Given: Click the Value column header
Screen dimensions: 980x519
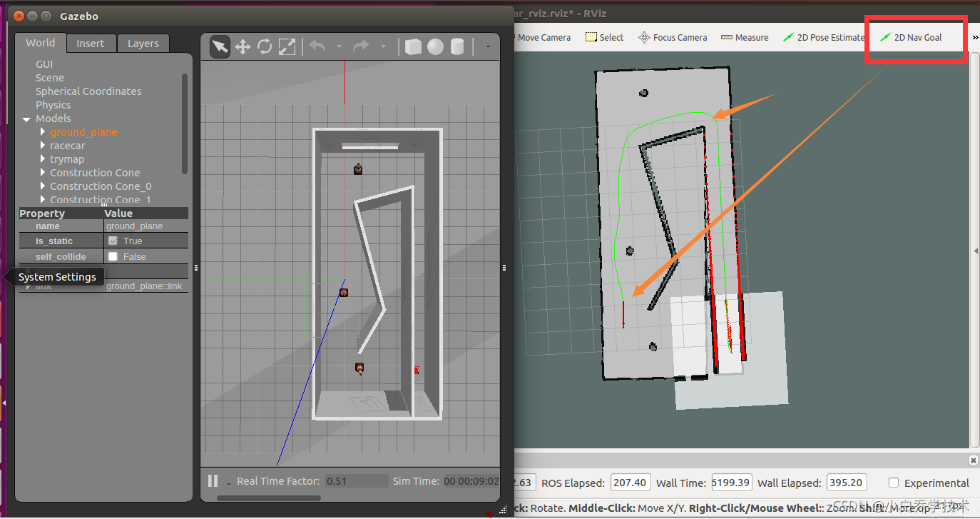Looking at the screenshot, I should (146, 213).
